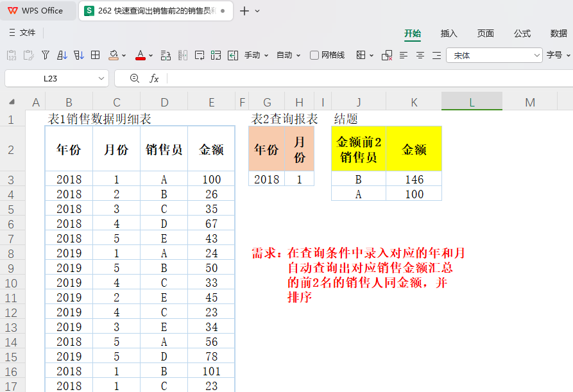Click the table grid icon
This screenshot has height=392, width=573.
96,55
